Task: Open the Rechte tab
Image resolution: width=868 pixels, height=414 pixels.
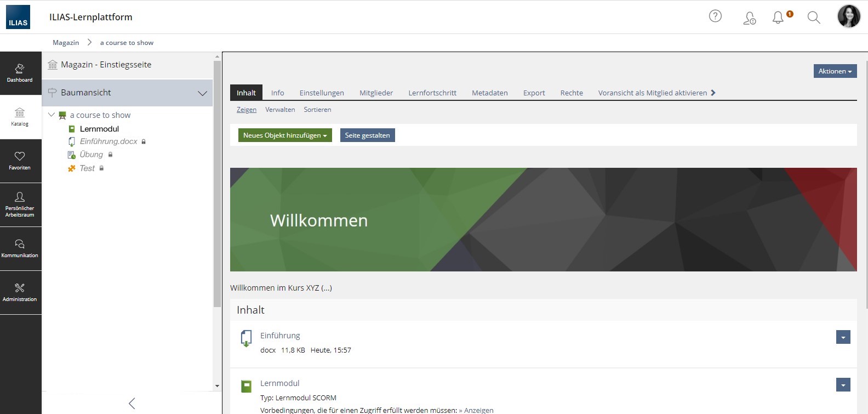Action: pyautogui.click(x=572, y=93)
